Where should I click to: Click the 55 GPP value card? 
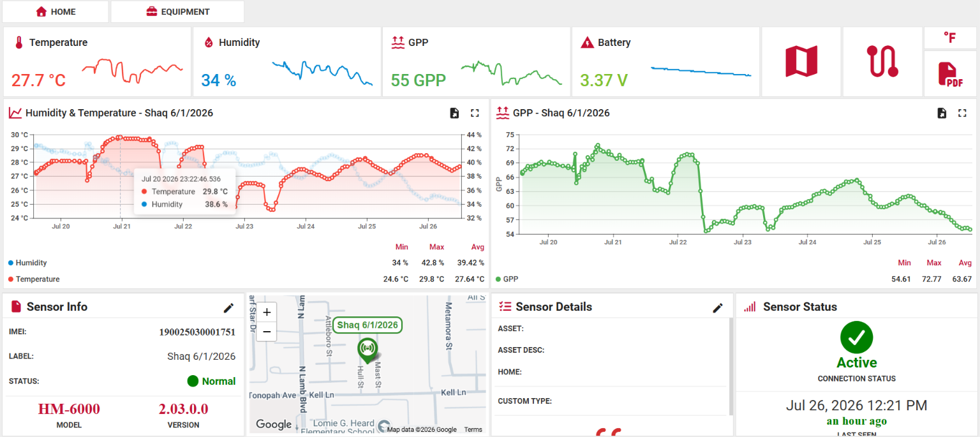(476, 62)
